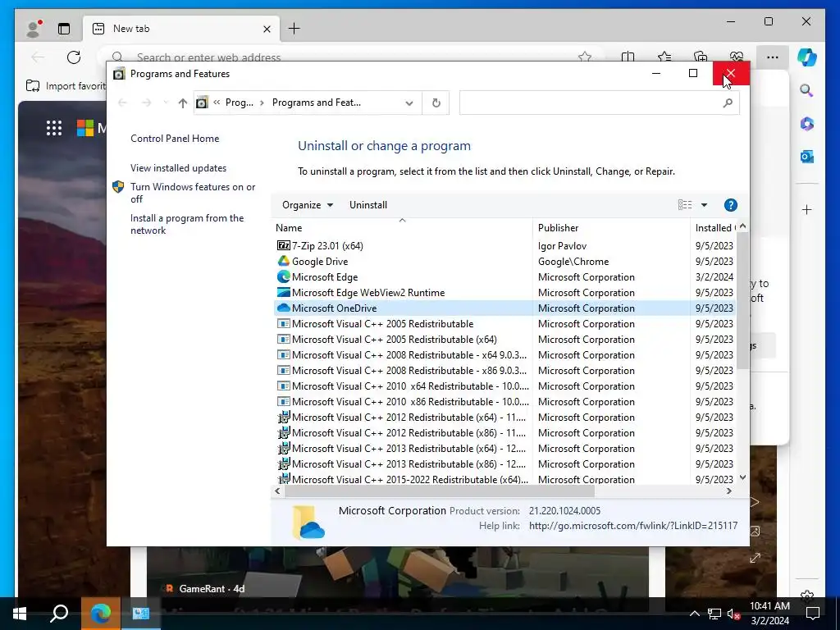This screenshot has height=630, width=840.
Task: Open the help button in Programs and Features
Action: (x=730, y=204)
